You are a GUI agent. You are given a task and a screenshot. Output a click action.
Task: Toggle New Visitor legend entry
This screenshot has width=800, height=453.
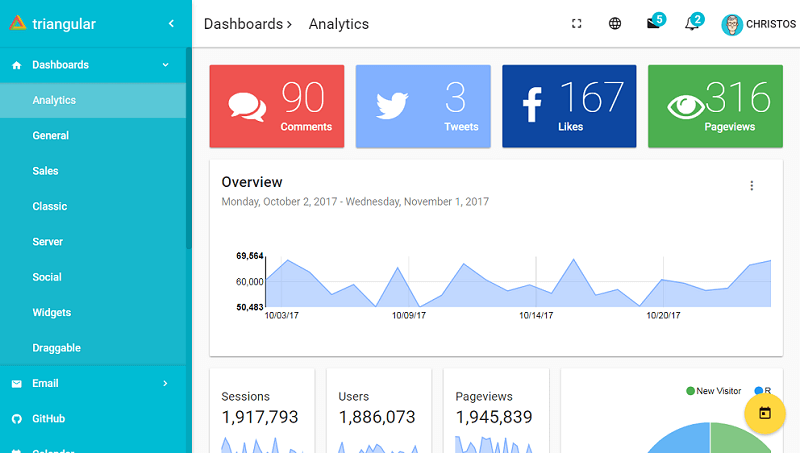714,391
